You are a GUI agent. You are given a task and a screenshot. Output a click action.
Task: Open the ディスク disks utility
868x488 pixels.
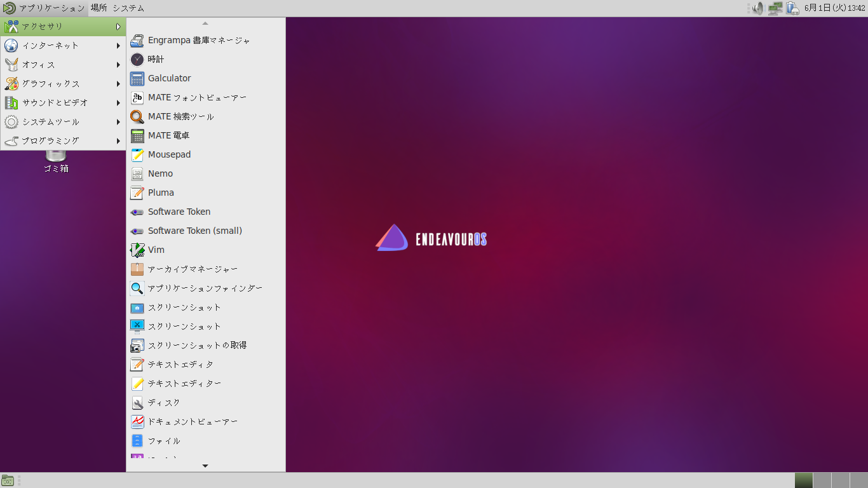click(206, 402)
